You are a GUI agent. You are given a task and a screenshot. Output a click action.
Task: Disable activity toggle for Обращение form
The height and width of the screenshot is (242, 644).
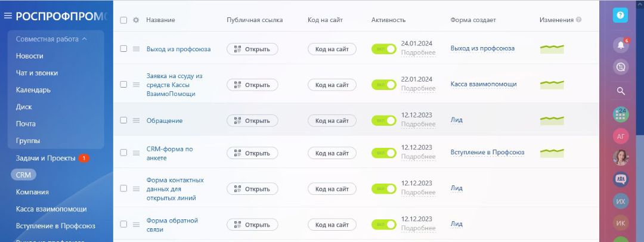[x=383, y=120]
